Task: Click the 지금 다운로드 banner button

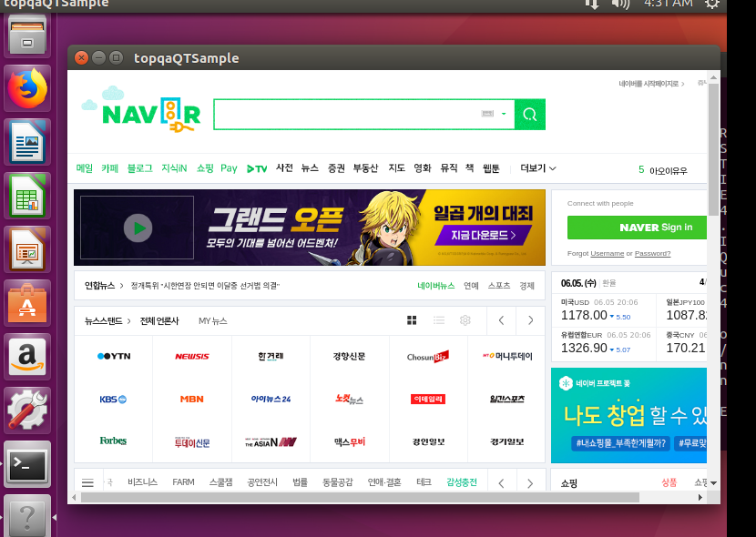Action: point(483,235)
